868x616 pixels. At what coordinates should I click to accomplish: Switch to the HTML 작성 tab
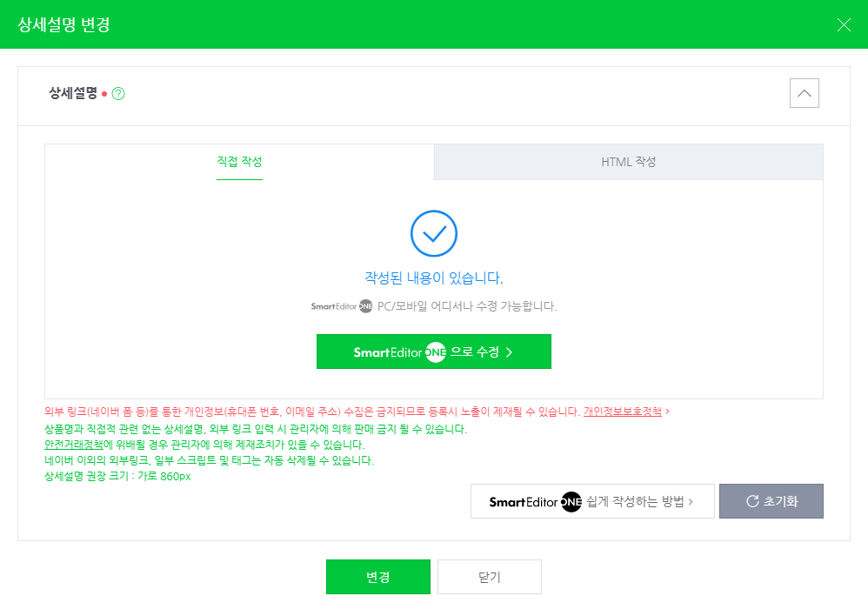click(628, 162)
